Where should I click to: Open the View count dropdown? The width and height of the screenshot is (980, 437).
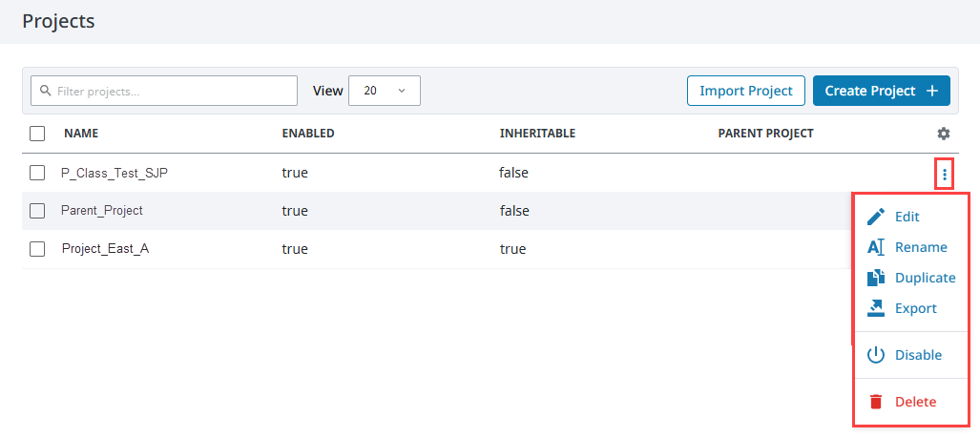click(x=385, y=91)
